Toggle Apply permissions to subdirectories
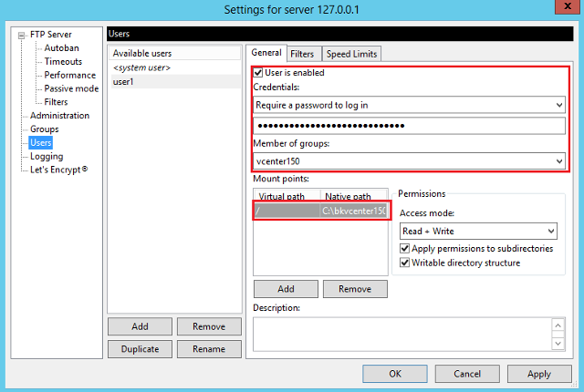Screen dimensions: 584x392 point(405,248)
